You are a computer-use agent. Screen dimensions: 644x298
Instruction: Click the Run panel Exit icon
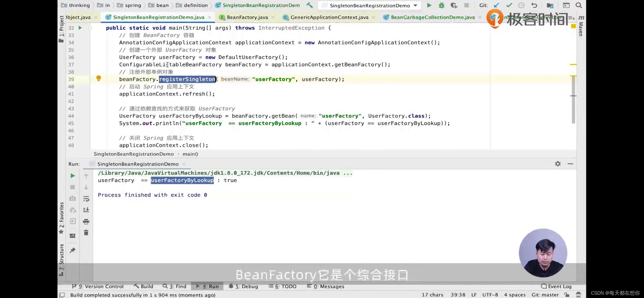tap(72, 221)
